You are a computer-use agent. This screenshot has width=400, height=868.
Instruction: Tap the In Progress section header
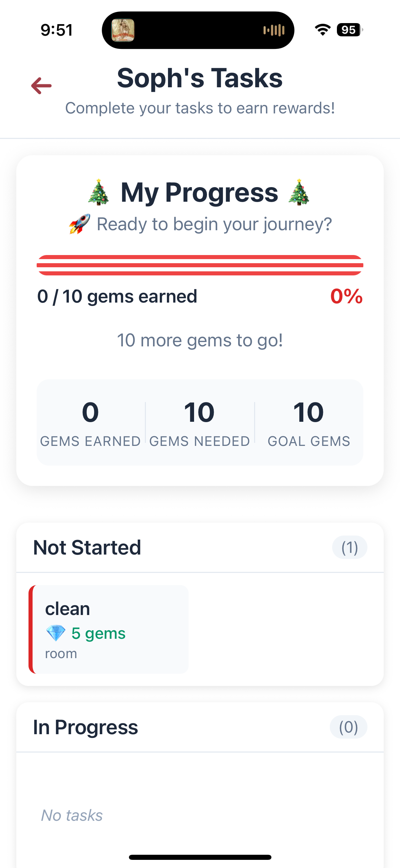85,727
